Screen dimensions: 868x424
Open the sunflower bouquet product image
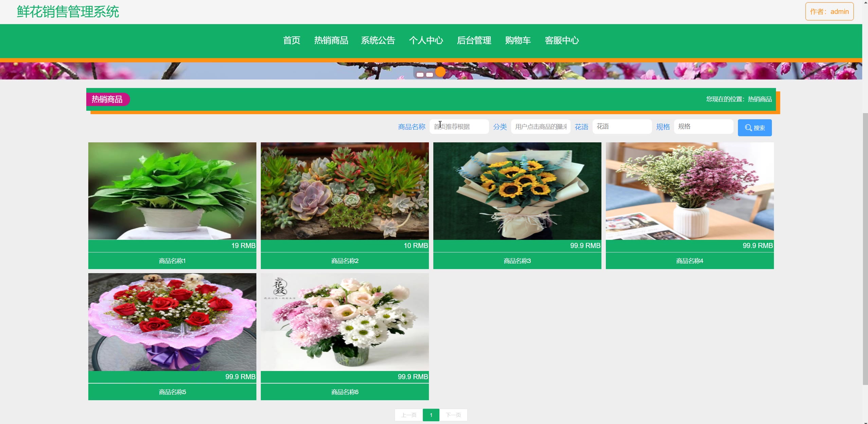(x=517, y=191)
